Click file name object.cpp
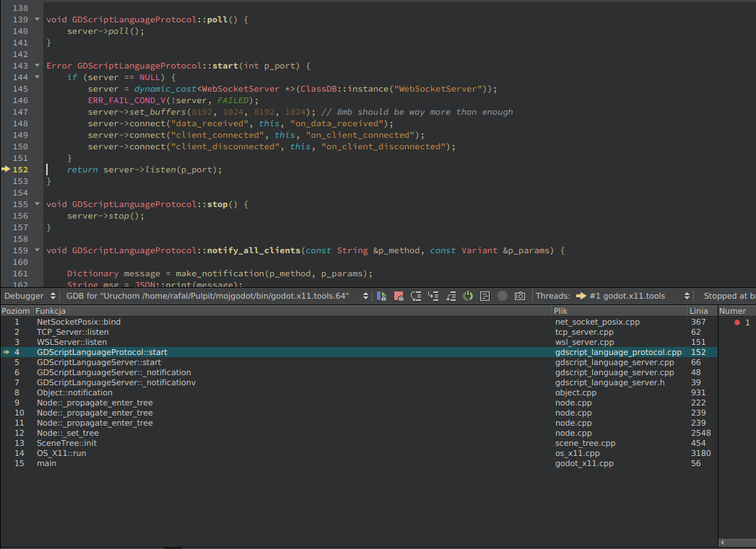 click(575, 392)
